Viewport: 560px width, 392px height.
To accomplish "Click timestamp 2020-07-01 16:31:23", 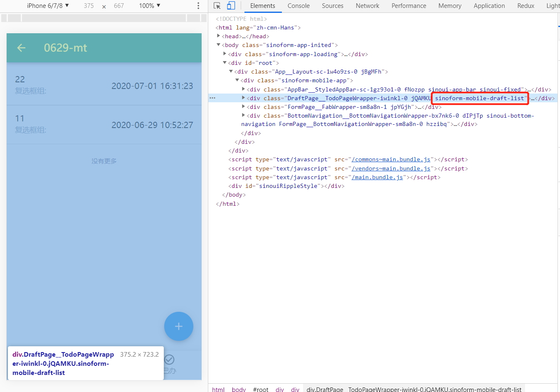I will click(152, 86).
